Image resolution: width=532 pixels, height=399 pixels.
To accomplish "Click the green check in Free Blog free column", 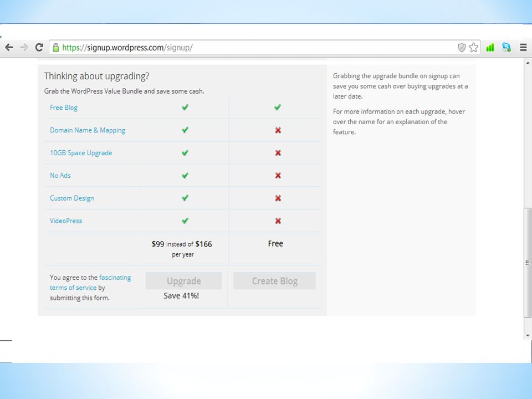I will tap(278, 107).
